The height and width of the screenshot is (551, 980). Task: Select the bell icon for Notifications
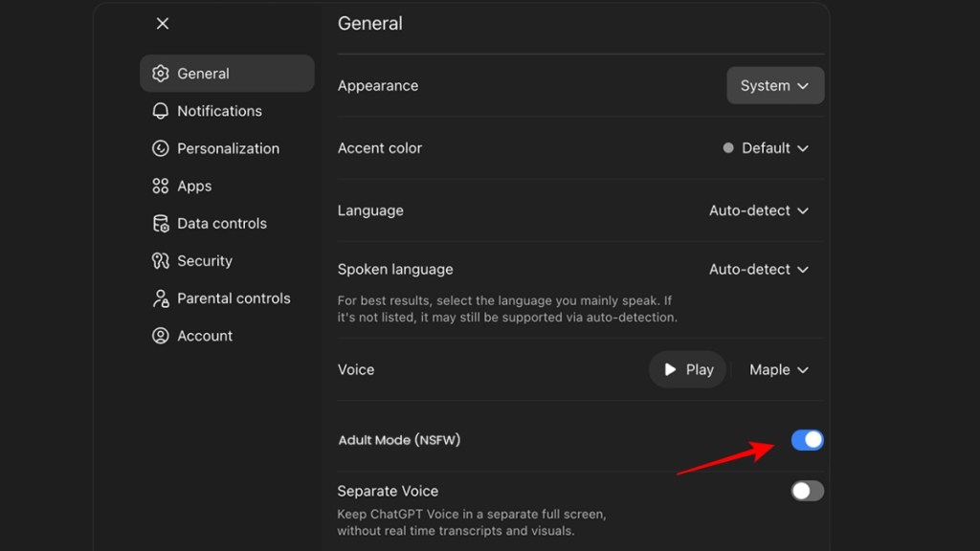161,111
